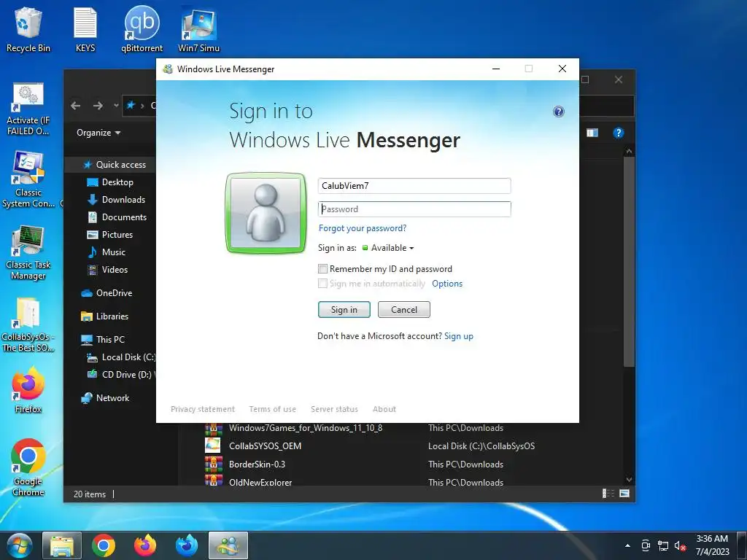
Task: Click the Explorer forward arrow
Action: (x=98, y=106)
